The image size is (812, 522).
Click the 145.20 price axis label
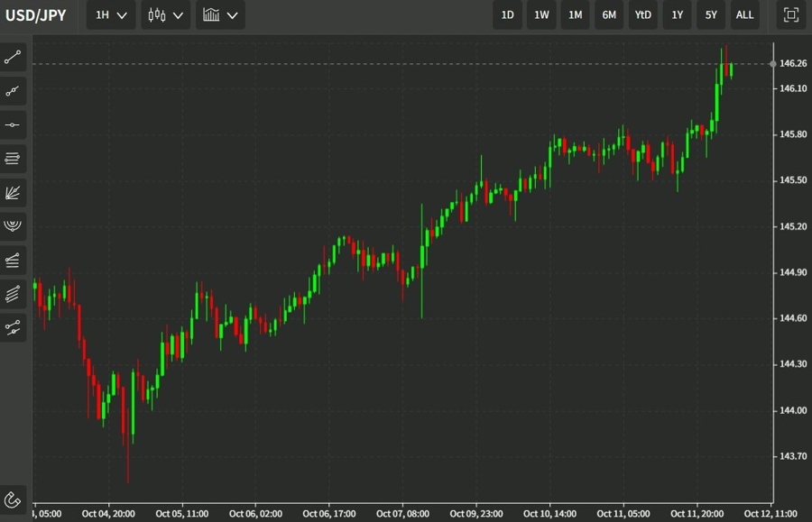pyautogui.click(x=793, y=226)
